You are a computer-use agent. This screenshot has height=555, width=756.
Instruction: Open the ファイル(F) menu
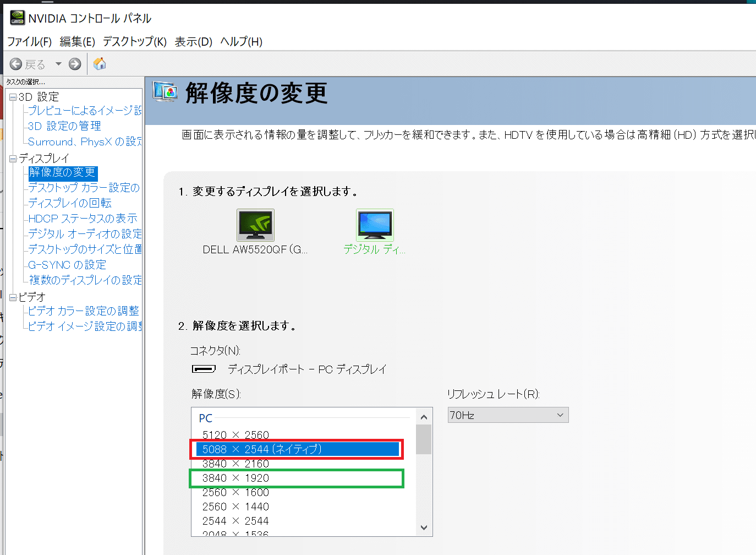tap(29, 42)
